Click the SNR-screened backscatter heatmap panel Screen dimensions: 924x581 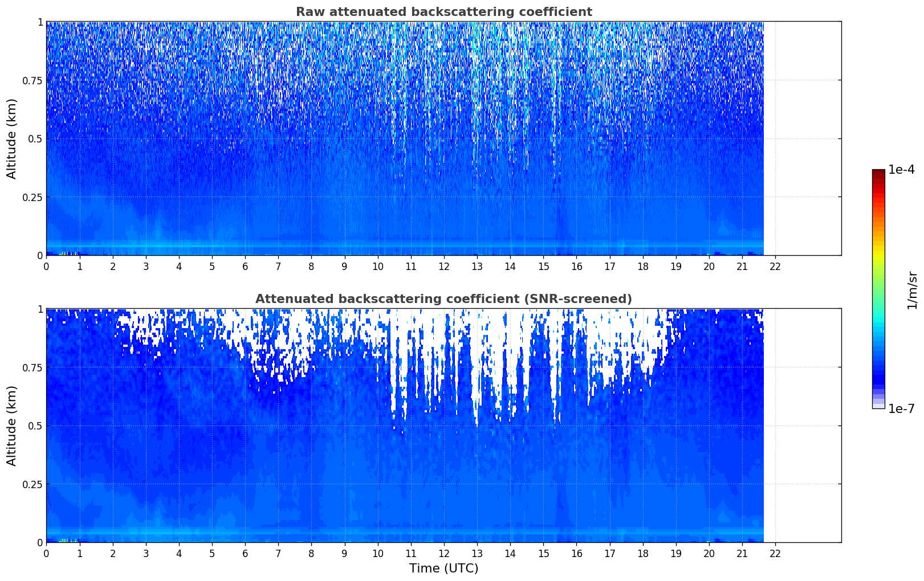pos(443,425)
